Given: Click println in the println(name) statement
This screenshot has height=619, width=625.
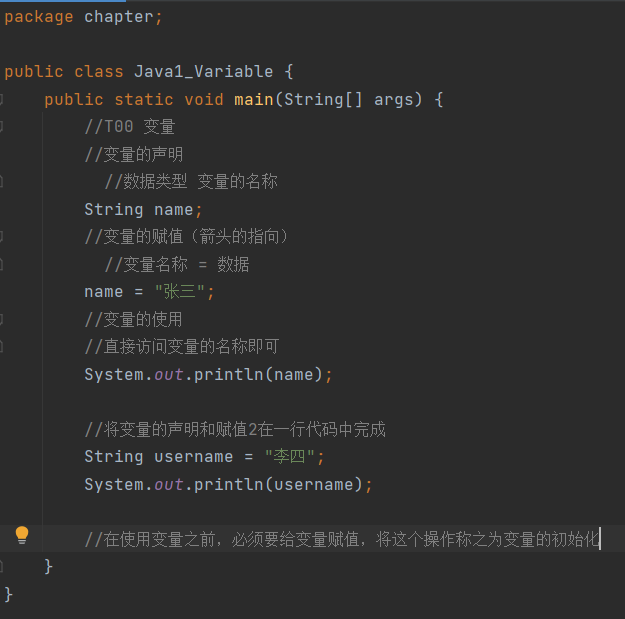Looking at the screenshot, I should coord(228,374).
